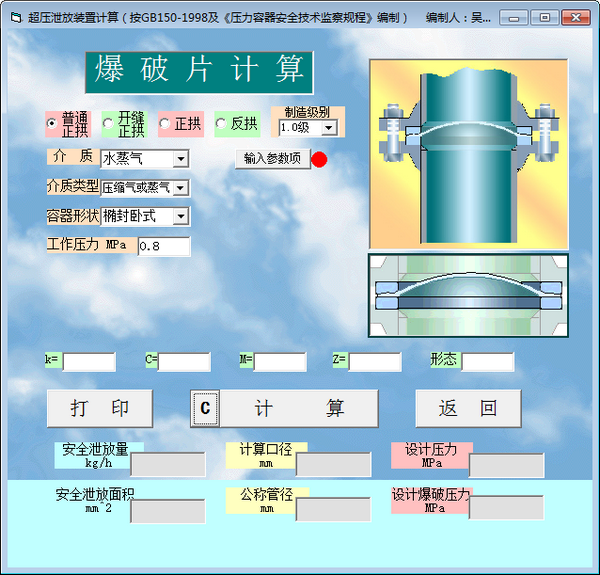Focus the C= text field
This screenshot has width=600, height=575.
click(x=184, y=361)
